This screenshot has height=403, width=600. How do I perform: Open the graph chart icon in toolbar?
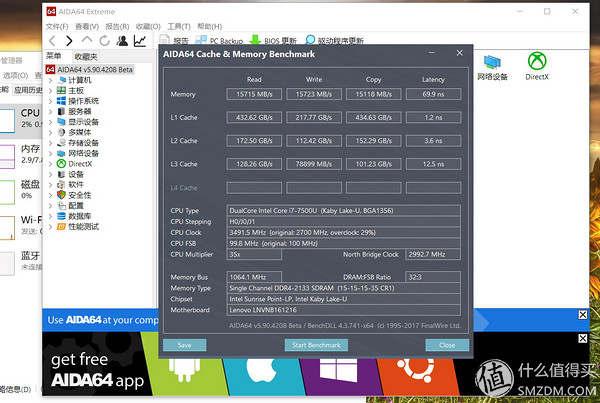[139, 41]
